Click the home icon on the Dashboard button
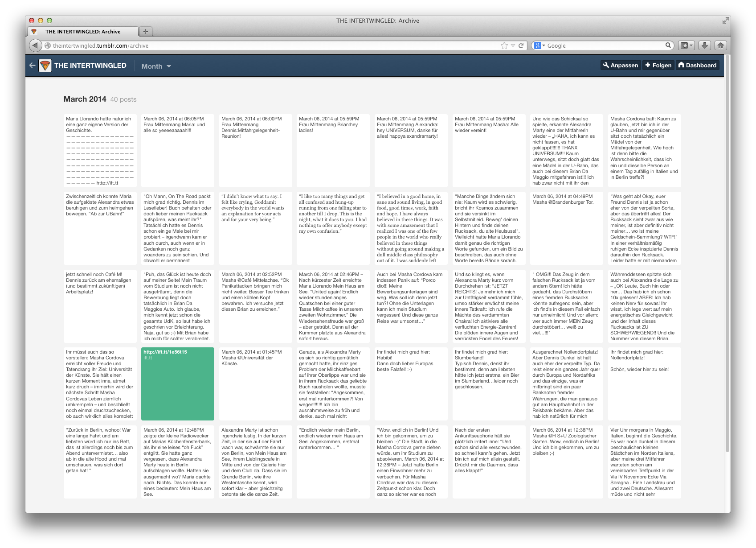756x548 pixels. click(x=682, y=65)
